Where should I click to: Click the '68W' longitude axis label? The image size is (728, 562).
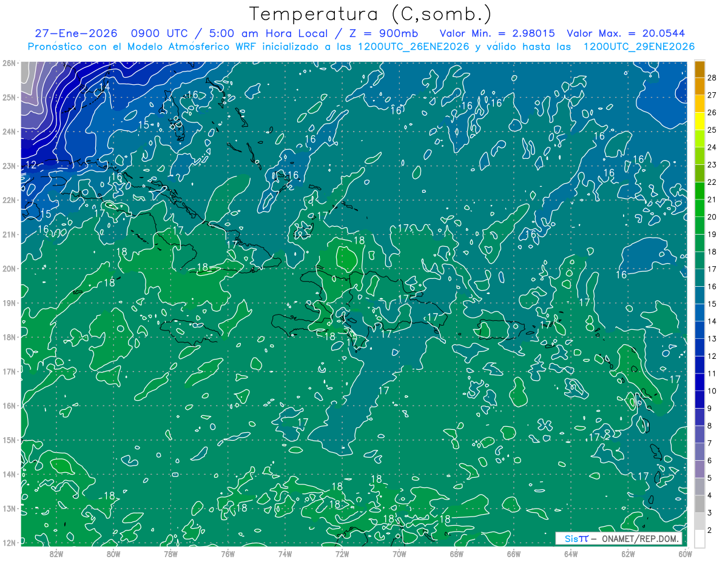pyautogui.click(x=456, y=554)
